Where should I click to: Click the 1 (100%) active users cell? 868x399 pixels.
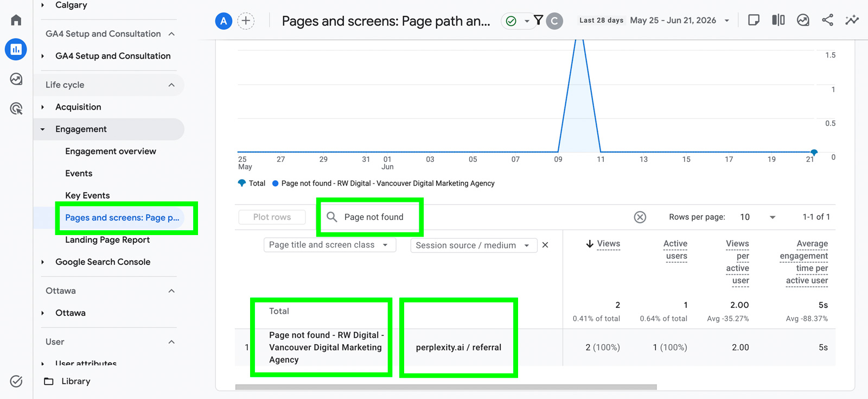670,347
